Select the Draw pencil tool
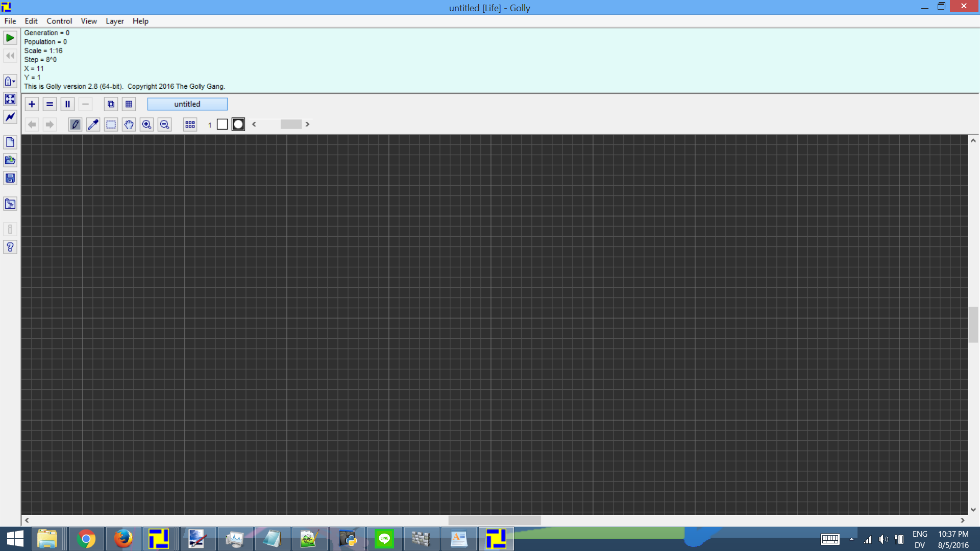This screenshot has width=980, height=551. click(x=75, y=124)
